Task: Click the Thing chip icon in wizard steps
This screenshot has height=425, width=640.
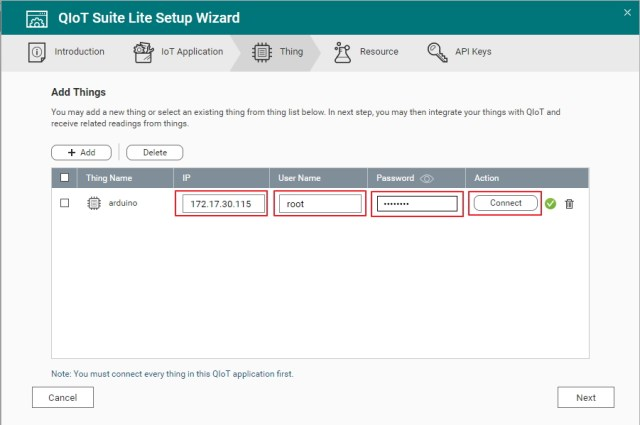Action: 261,51
